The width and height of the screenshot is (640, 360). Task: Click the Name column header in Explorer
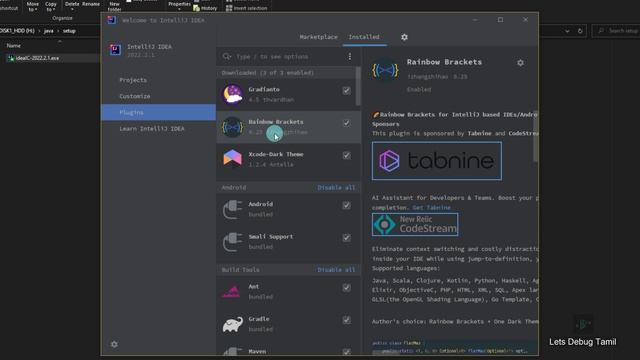(x=14, y=46)
